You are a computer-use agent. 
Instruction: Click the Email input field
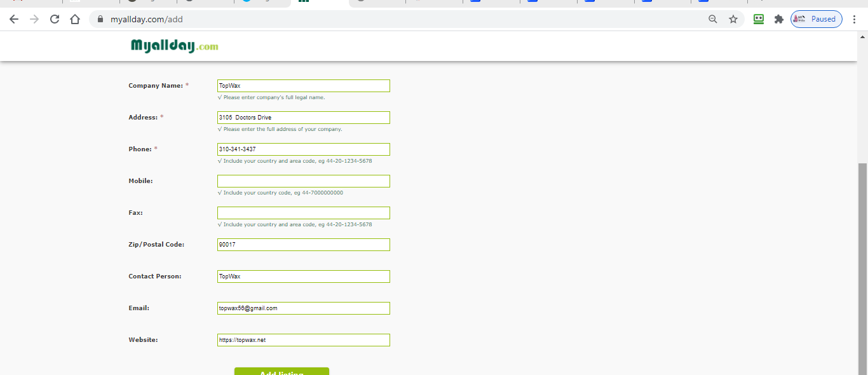click(304, 308)
